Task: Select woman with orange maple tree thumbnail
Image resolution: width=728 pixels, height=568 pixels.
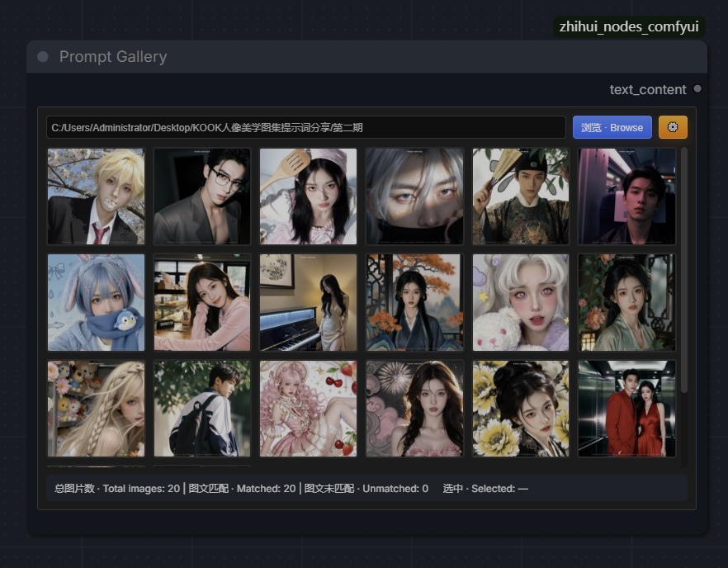Action: (x=414, y=302)
